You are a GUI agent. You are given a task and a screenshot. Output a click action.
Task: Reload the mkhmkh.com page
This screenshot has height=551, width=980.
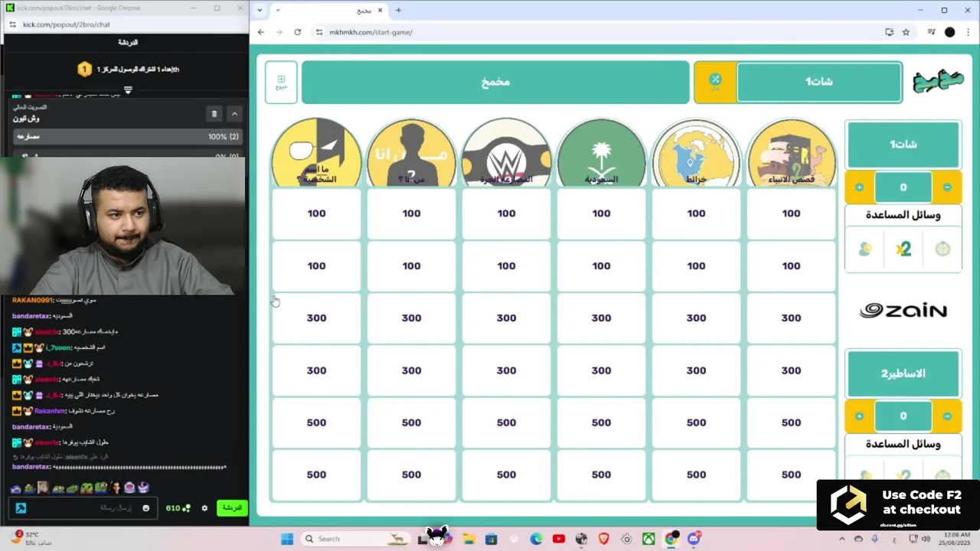pos(297,32)
